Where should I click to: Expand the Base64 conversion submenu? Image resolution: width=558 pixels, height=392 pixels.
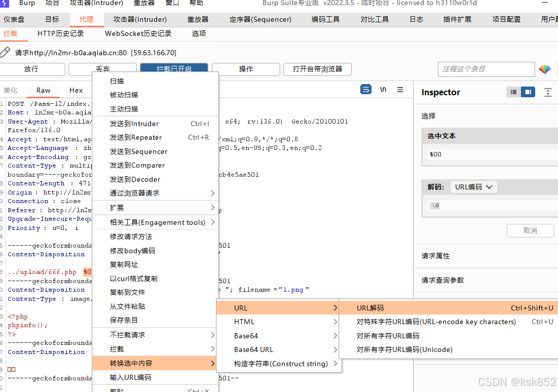278,336
